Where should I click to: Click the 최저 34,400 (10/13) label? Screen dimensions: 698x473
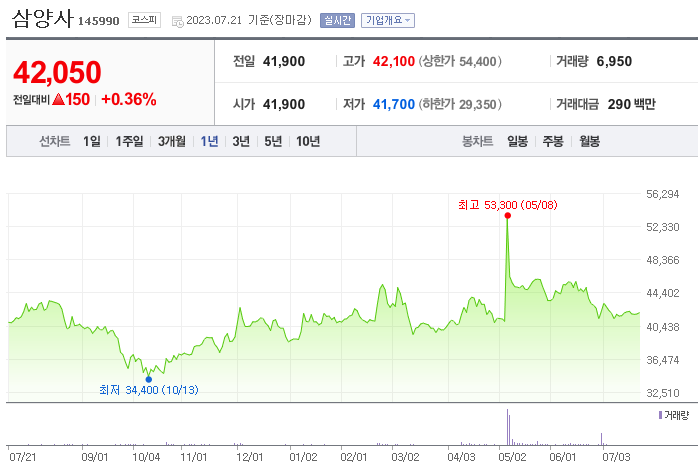tap(149, 390)
